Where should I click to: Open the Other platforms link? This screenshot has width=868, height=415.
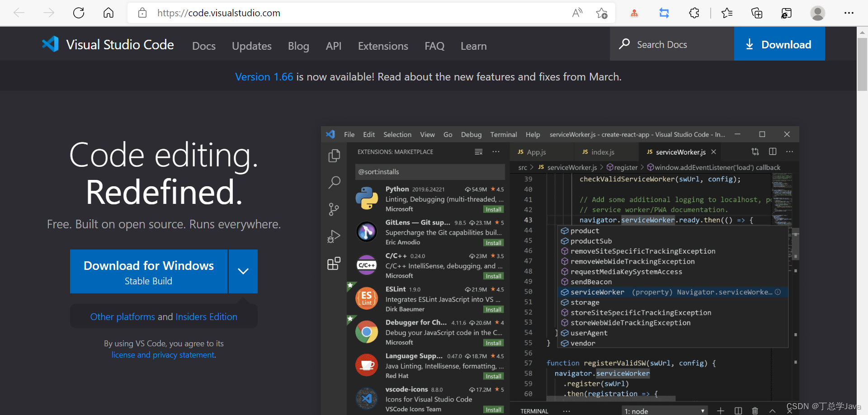[123, 317]
